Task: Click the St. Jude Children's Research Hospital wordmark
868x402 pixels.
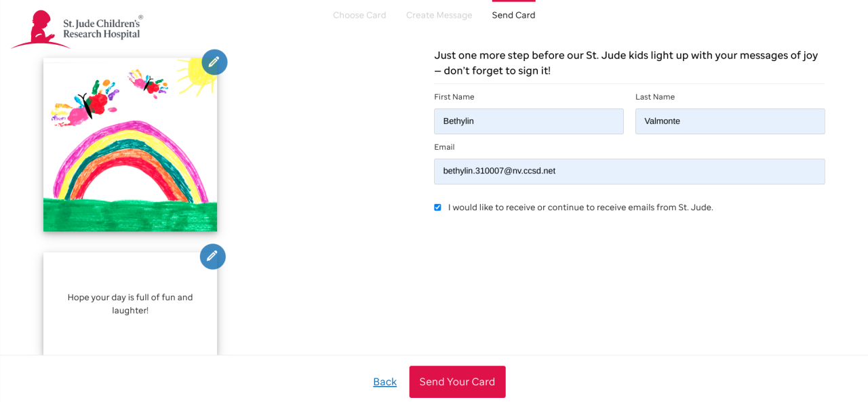Action: (102, 28)
